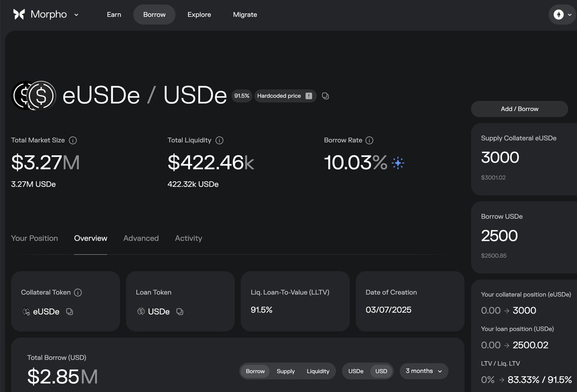Open the 3 months timeframe dropdown

[x=424, y=371]
